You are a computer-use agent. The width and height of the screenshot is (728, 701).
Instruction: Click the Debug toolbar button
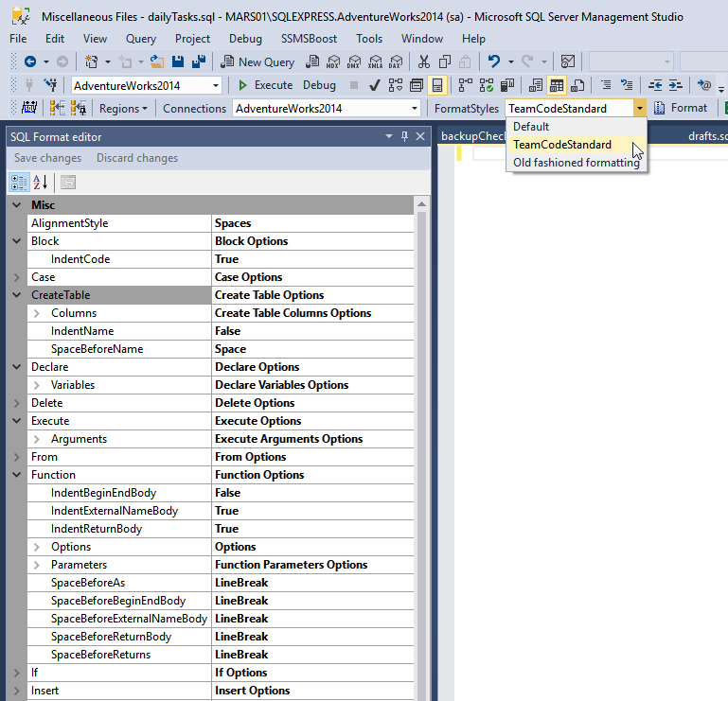click(x=319, y=85)
